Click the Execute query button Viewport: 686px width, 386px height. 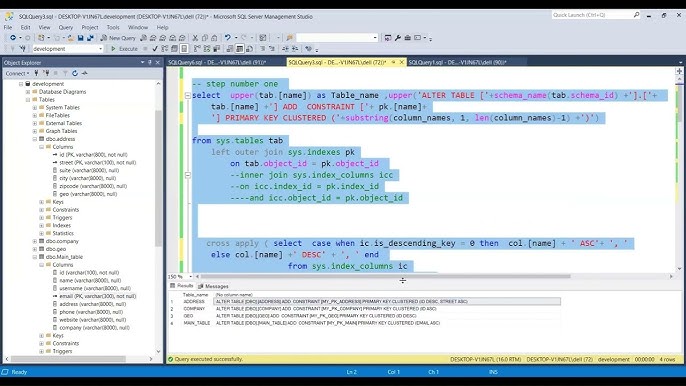point(124,49)
